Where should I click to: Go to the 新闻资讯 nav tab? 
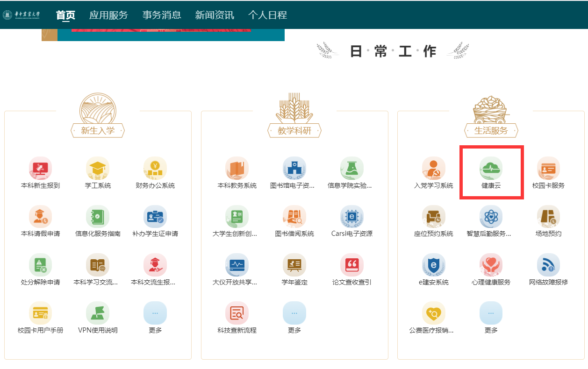point(215,15)
